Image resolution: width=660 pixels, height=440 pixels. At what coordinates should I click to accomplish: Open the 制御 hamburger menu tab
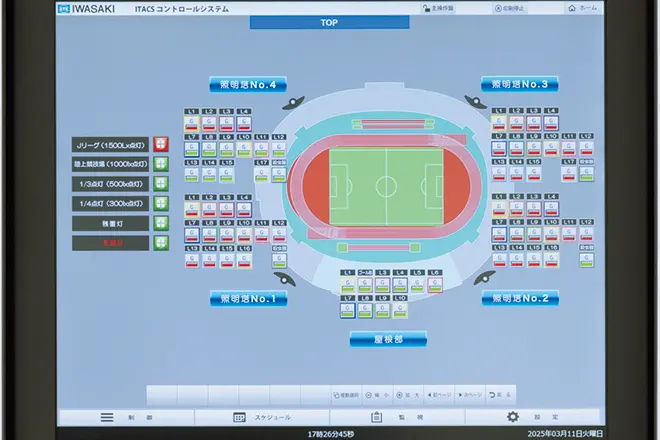click(x=108, y=417)
